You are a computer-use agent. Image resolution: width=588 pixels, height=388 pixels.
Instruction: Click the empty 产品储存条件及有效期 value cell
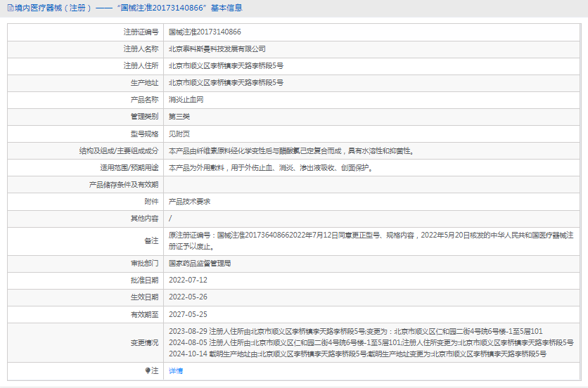(x=371, y=184)
